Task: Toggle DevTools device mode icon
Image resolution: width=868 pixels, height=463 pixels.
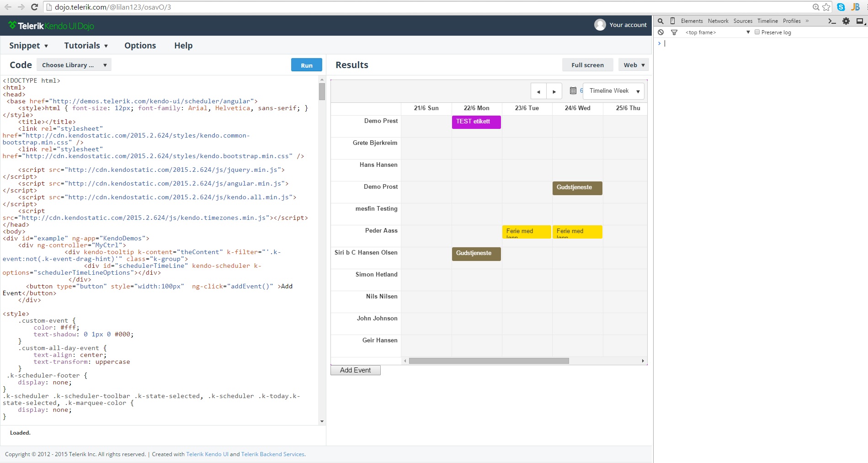Action: (x=672, y=21)
